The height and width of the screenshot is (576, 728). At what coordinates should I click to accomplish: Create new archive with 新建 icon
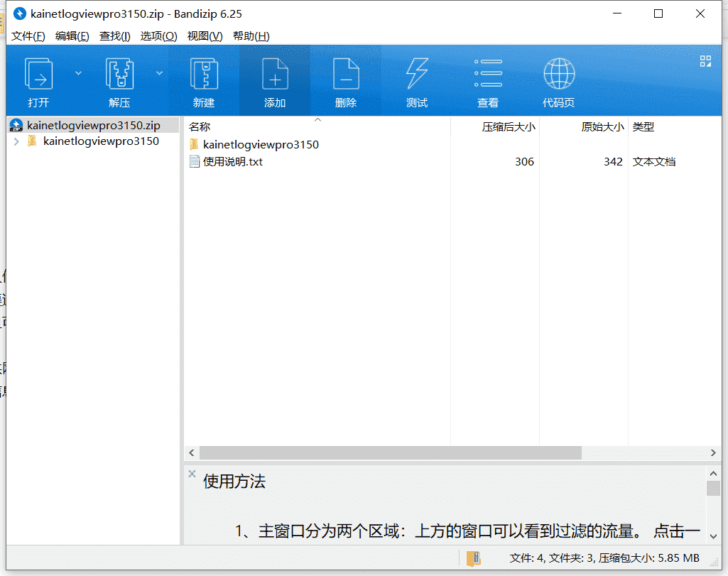pyautogui.click(x=205, y=73)
